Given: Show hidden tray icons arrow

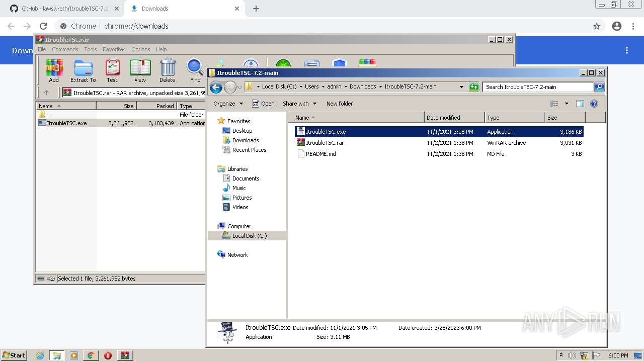Looking at the screenshot, I should [x=561, y=355].
